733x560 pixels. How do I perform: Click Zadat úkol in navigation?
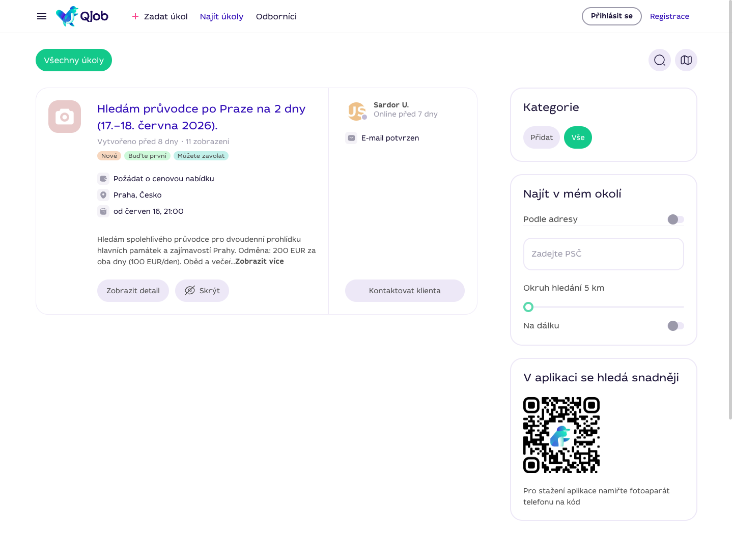tap(165, 16)
